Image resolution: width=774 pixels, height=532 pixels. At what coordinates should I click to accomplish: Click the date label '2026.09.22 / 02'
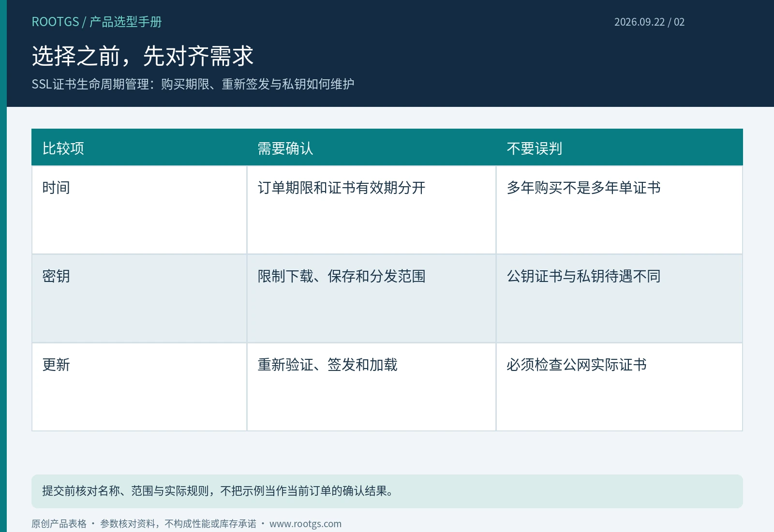[649, 22]
